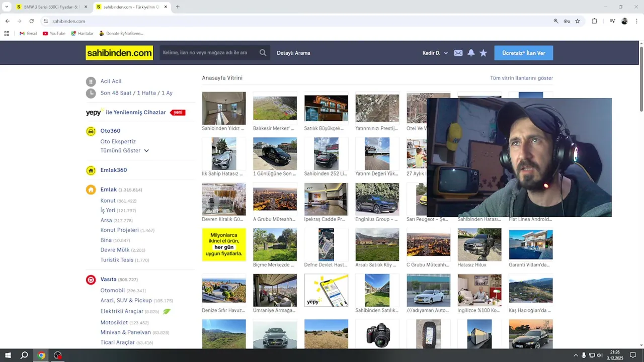Open İş Yeri category link
This screenshot has width=644, height=362.
click(108, 210)
